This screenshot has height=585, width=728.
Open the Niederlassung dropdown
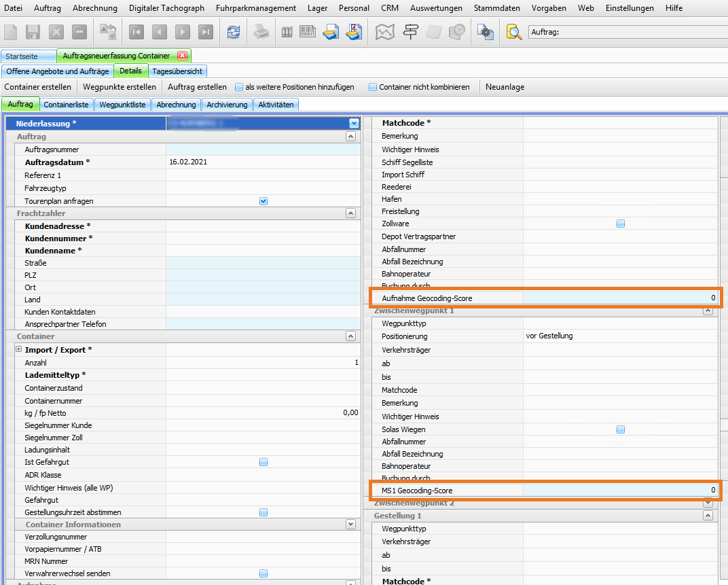click(x=354, y=124)
